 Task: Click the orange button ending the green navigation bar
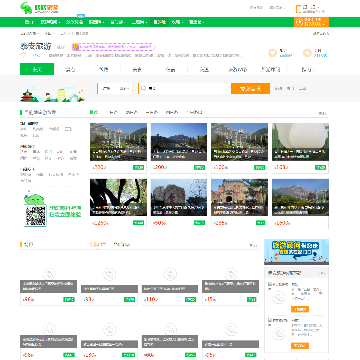pyautogui.click(x=311, y=22)
